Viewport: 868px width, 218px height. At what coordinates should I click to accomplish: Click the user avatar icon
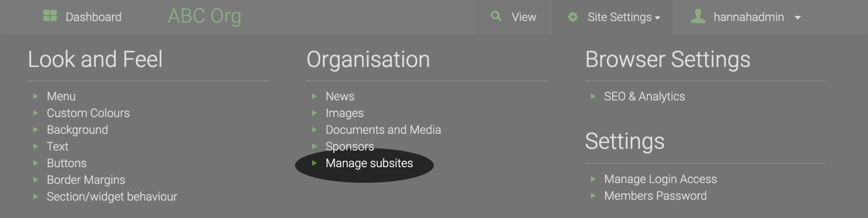[698, 16]
